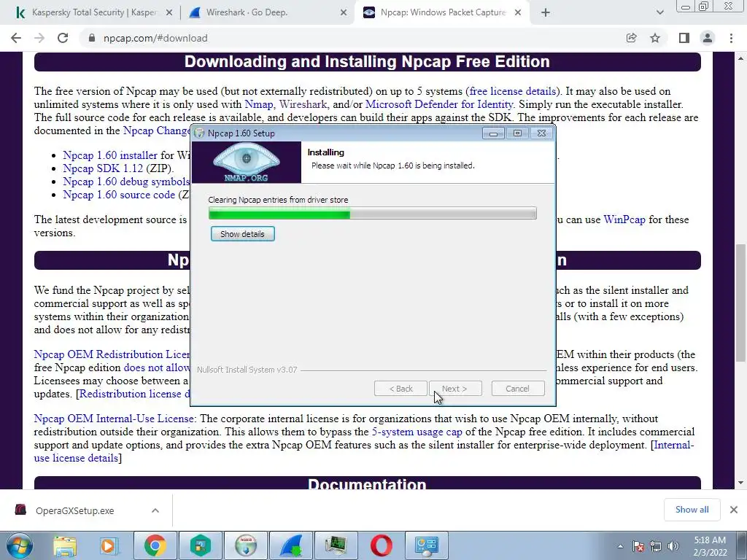The width and height of the screenshot is (747, 560).
Task: Open the 5-system usage cap link
Action: pos(417,432)
